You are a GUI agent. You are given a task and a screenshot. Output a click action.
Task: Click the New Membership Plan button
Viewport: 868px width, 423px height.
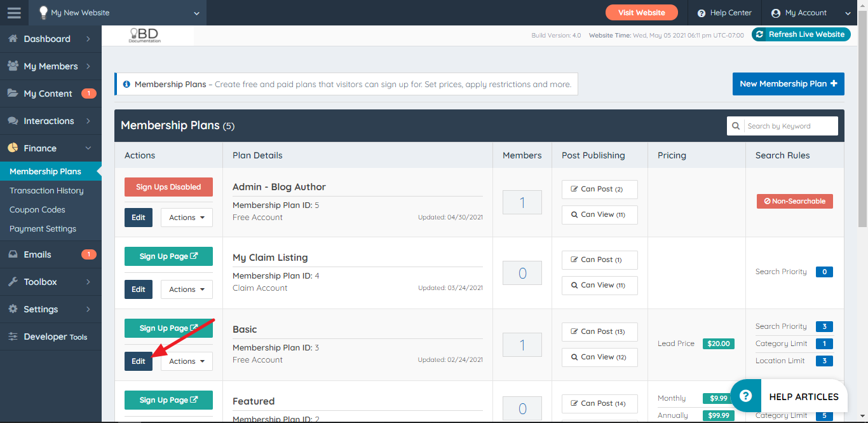tap(788, 84)
